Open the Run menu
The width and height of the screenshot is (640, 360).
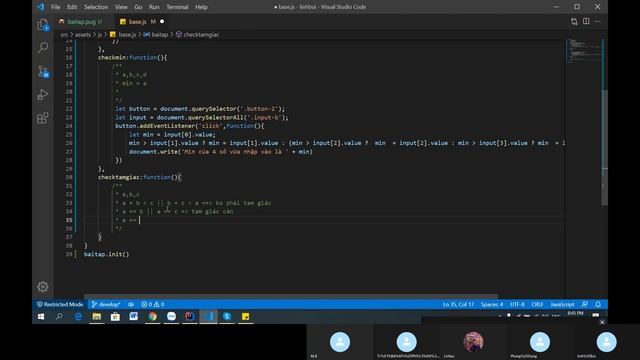pos(154,7)
